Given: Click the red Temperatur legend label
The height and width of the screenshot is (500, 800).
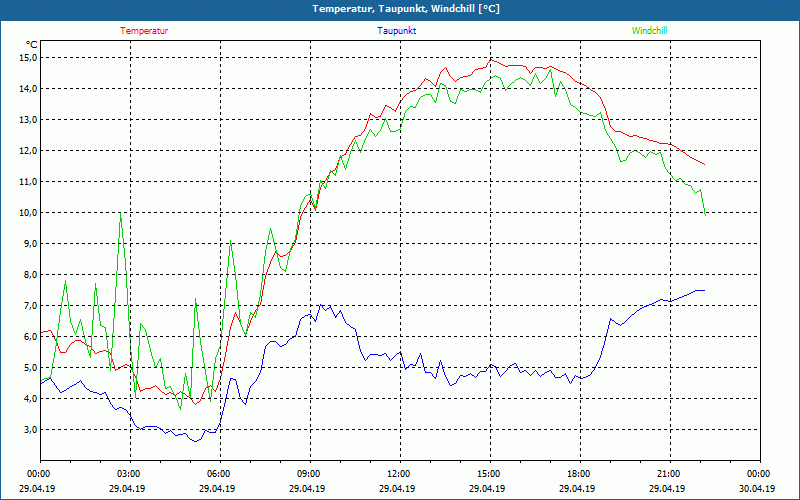Looking at the screenshot, I should tap(144, 31).
